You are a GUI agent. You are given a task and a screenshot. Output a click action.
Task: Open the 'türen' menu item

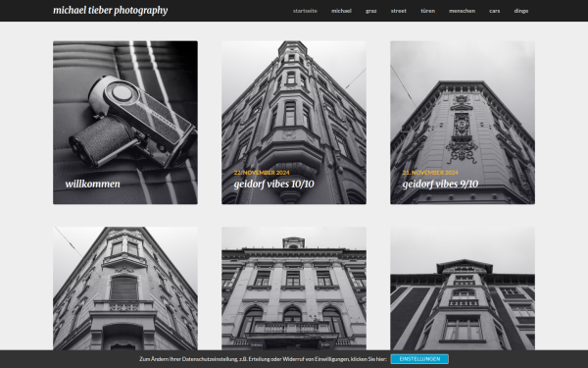click(427, 11)
